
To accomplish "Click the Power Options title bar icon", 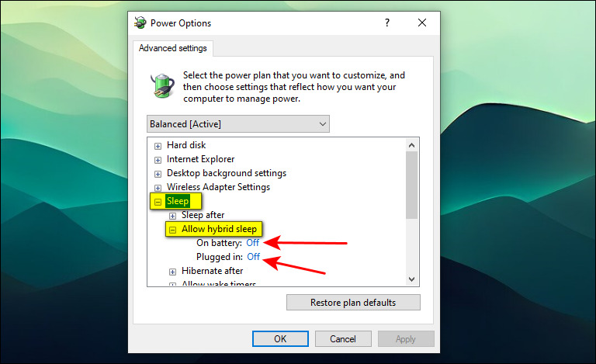I will point(140,23).
